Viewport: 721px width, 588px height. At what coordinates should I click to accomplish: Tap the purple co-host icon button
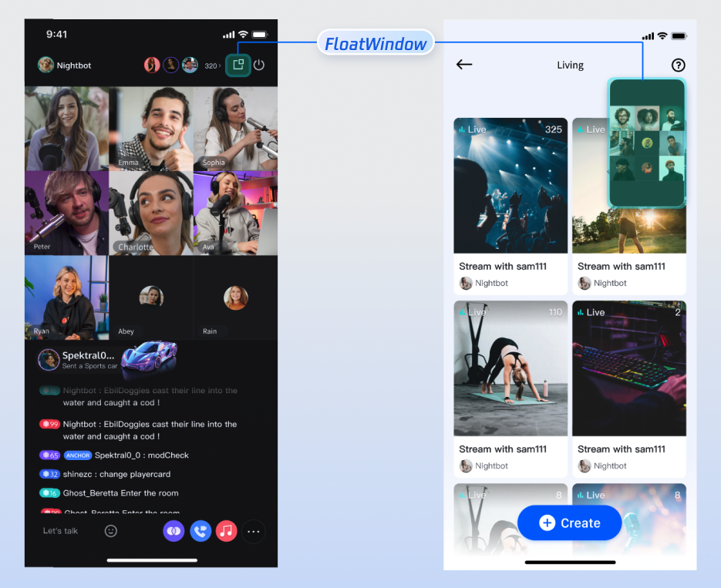click(174, 531)
